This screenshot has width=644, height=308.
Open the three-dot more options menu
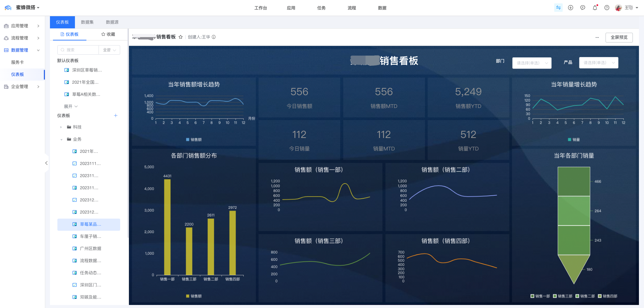[597, 37]
